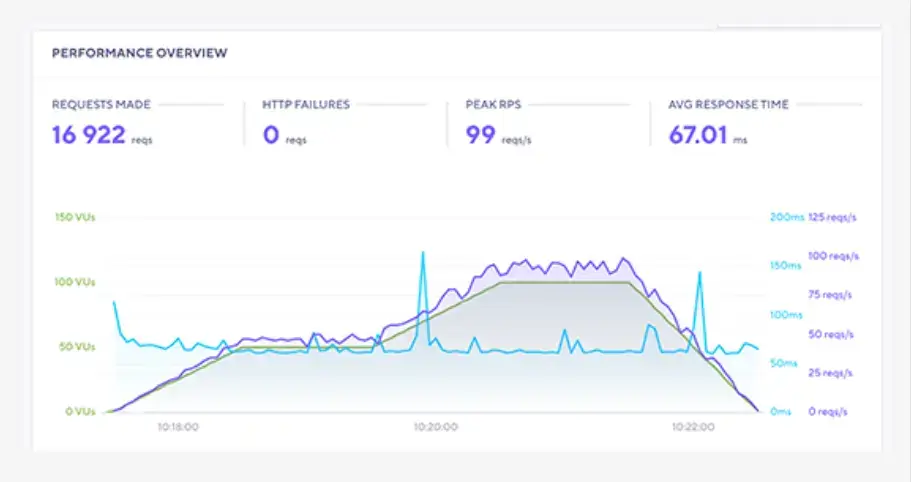This screenshot has height=482, width=911.
Task: Click the 75 reqs/s axis label
Action: pos(830,295)
